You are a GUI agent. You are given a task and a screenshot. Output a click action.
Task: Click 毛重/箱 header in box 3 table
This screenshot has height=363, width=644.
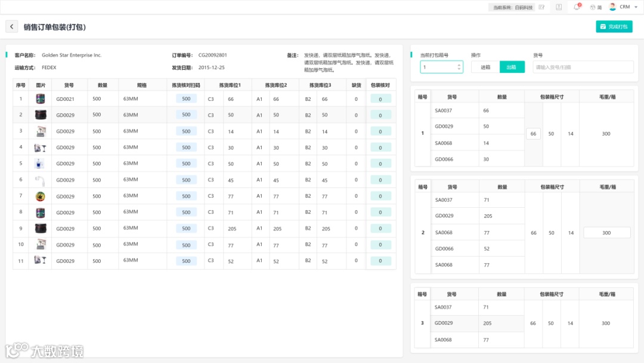tap(607, 294)
